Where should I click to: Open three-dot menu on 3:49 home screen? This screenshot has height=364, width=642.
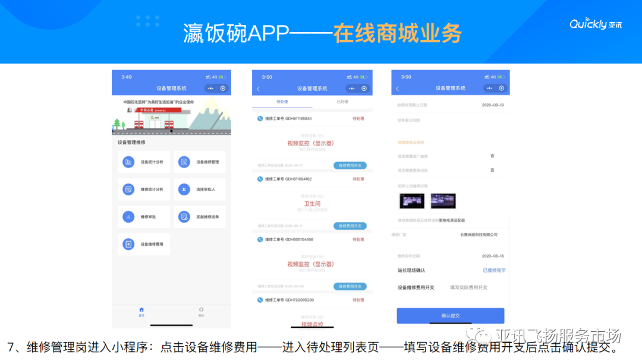click(x=210, y=88)
